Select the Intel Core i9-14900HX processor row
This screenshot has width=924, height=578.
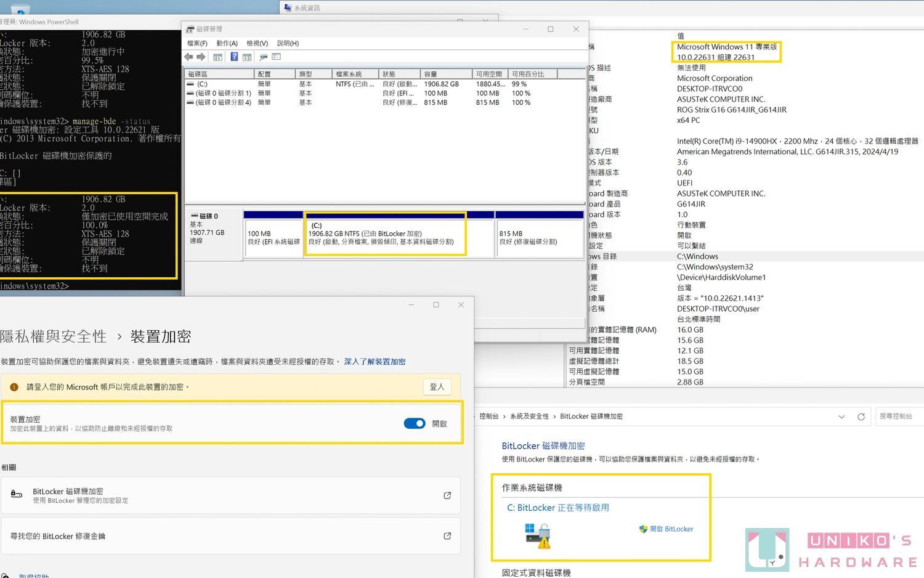click(x=798, y=141)
